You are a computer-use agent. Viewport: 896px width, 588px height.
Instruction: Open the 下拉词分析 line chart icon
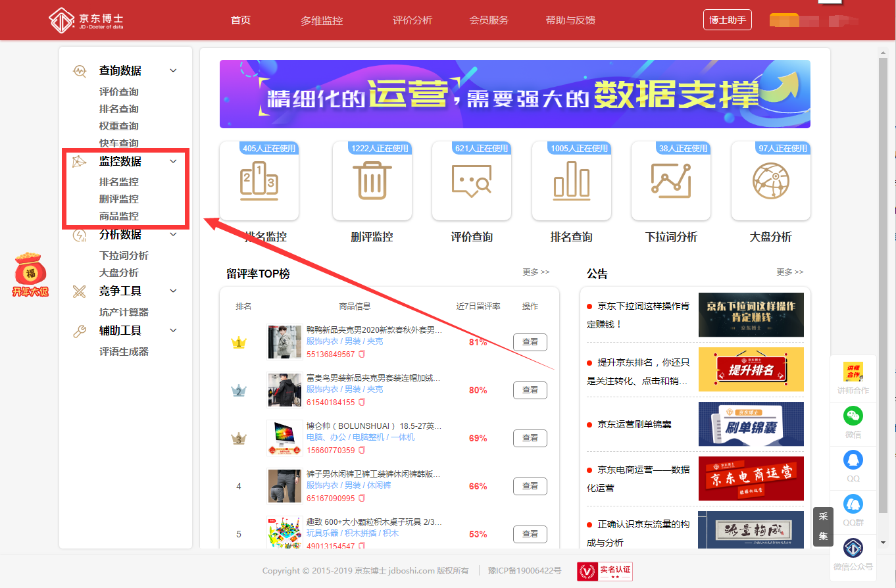pyautogui.click(x=671, y=180)
